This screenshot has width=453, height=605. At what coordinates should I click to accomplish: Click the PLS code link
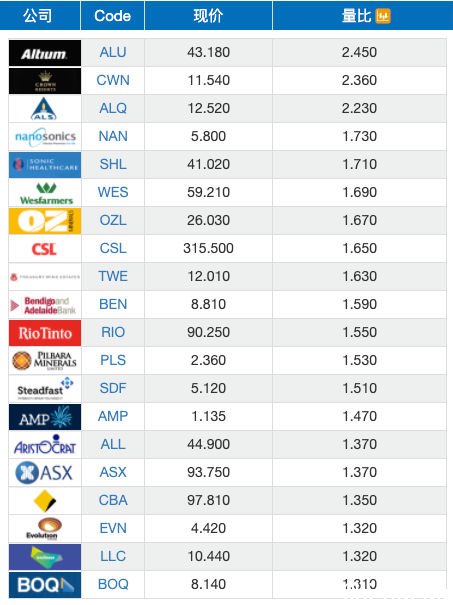(113, 360)
